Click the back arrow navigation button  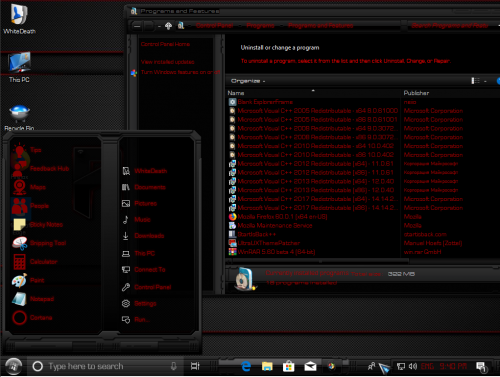coord(137,26)
